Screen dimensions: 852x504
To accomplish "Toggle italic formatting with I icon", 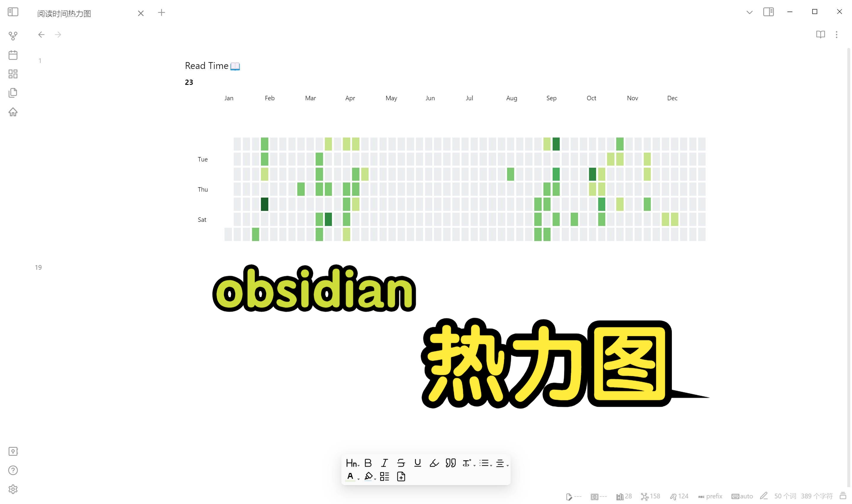I will coord(385,463).
